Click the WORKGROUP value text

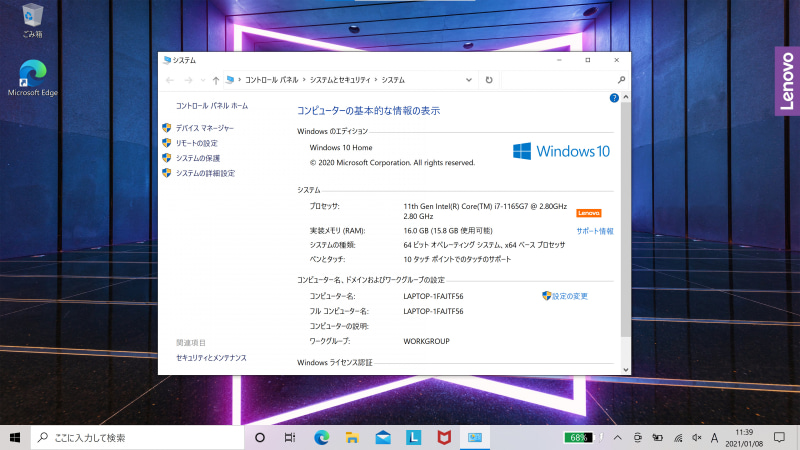(427, 341)
